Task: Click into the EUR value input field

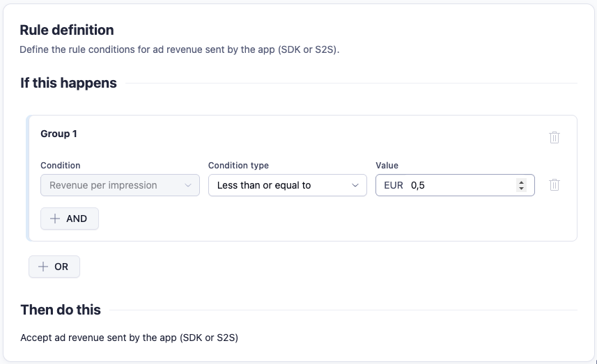Action: click(460, 185)
